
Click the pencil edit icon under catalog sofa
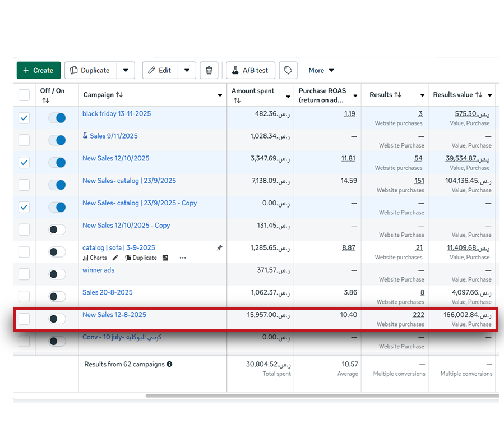pyautogui.click(x=115, y=258)
